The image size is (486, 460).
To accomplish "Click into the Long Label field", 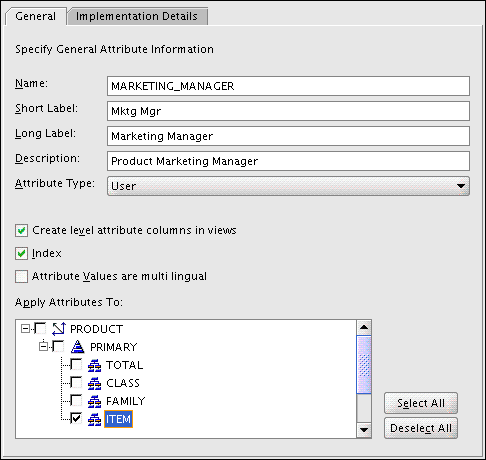I will tap(288, 136).
